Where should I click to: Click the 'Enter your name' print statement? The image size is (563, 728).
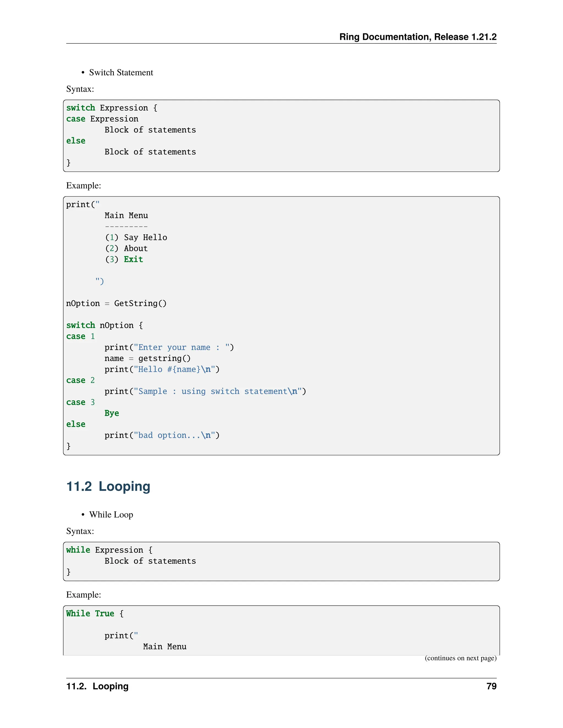[x=169, y=347]
